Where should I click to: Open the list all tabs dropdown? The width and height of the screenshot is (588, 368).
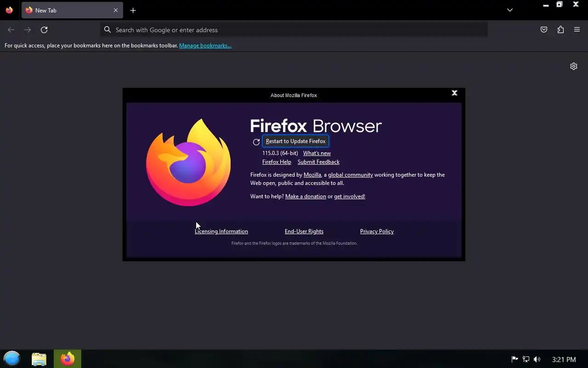510,10
